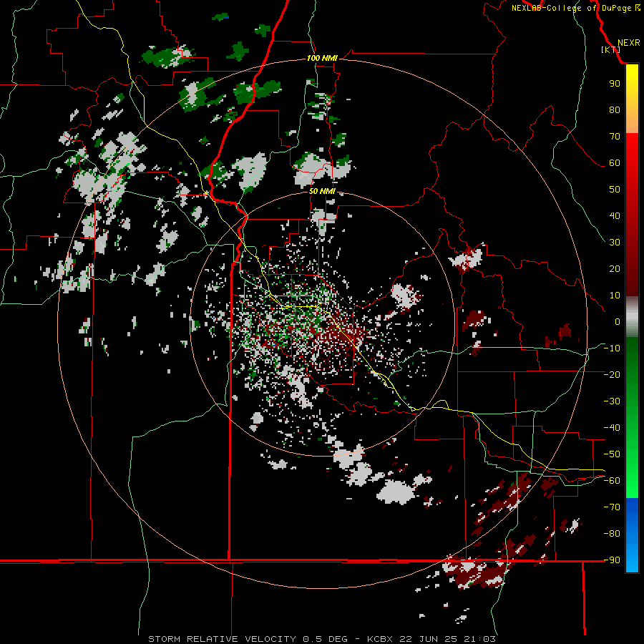Image resolution: width=644 pixels, height=644 pixels.
Task: Click the "-90" scale value
Action: [612, 560]
